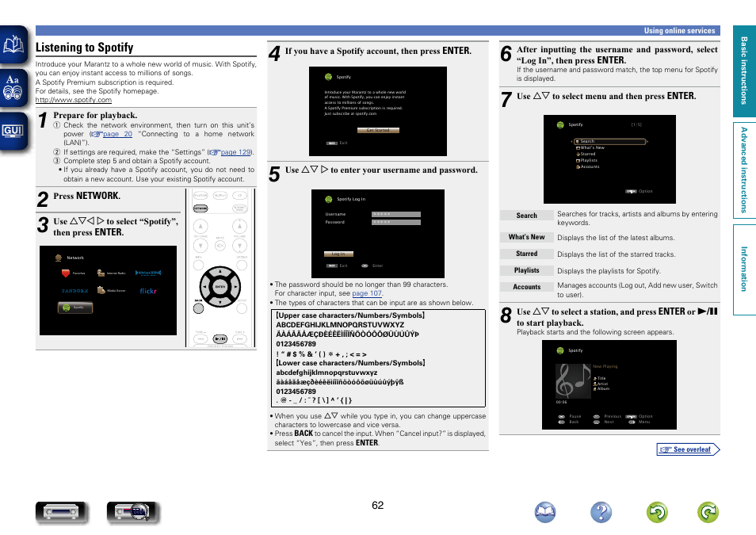Click the Get Started button in Spotify screen
Viewport: 756px width, 535px height.
[x=378, y=130]
